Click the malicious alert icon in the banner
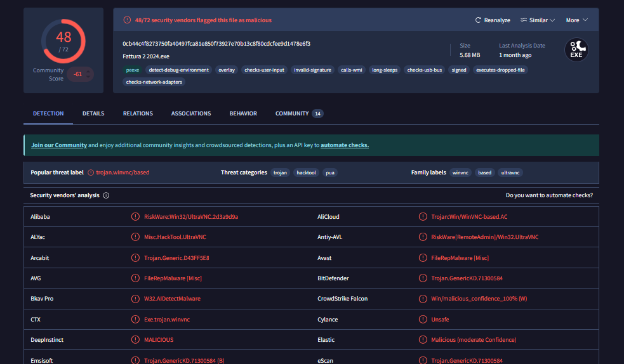The height and width of the screenshot is (364, 624). pos(127,20)
